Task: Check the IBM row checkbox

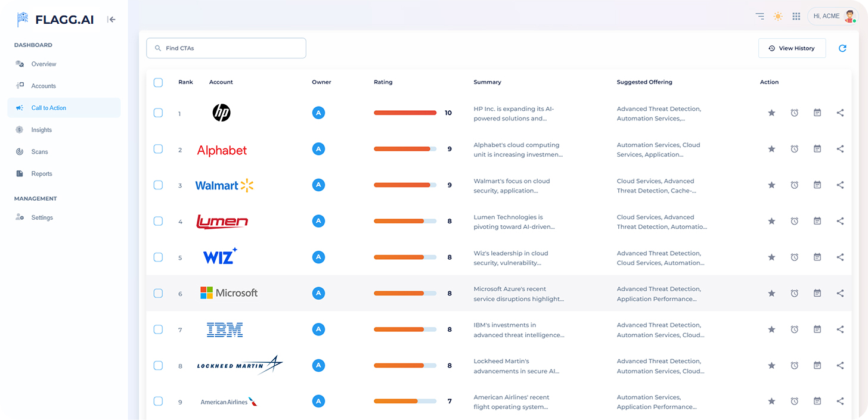Action: coord(158,329)
